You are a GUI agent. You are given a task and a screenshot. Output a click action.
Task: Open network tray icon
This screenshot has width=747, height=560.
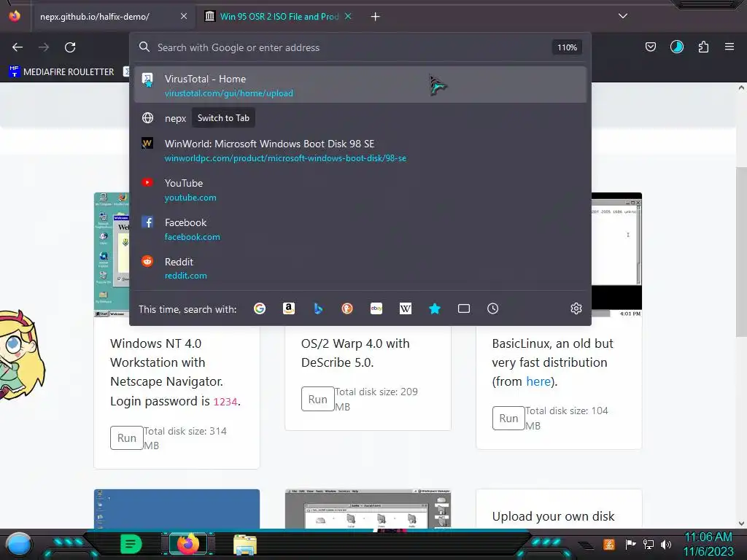pos(649,544)
